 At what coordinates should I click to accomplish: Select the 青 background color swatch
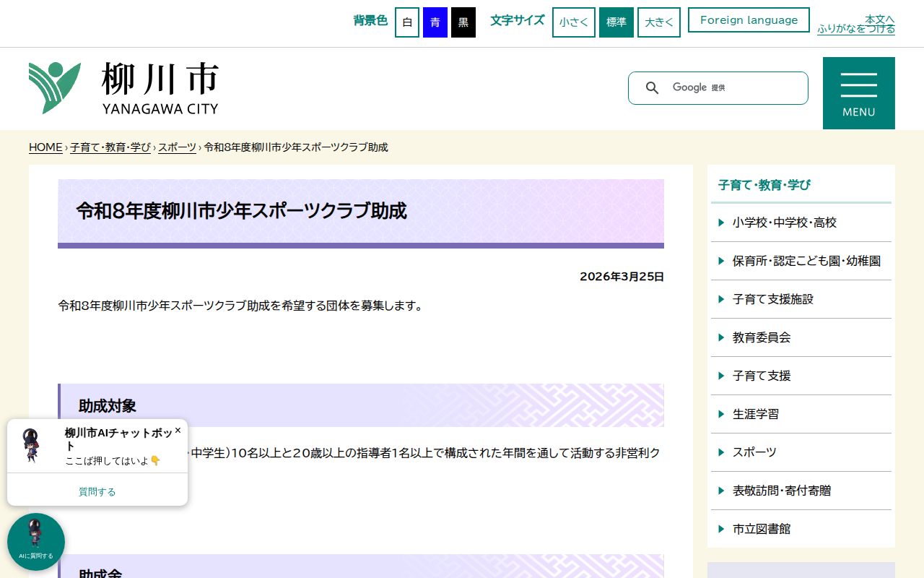click(434, 22)
